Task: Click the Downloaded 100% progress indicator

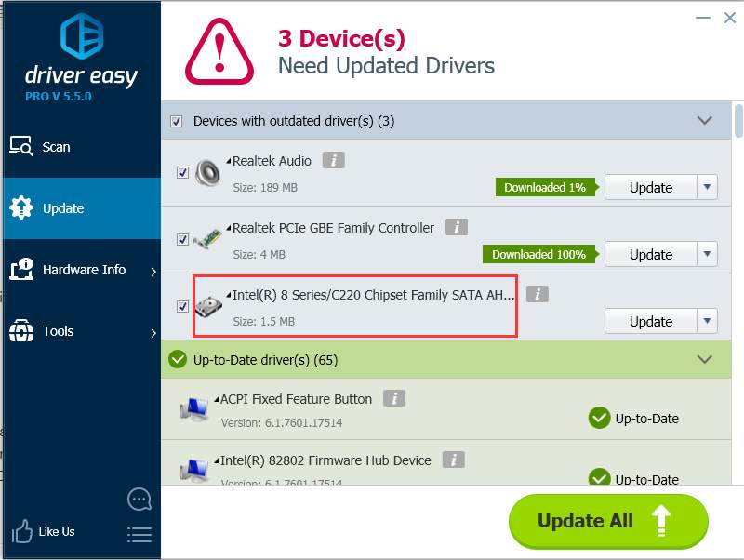Action: pos(541,254)
